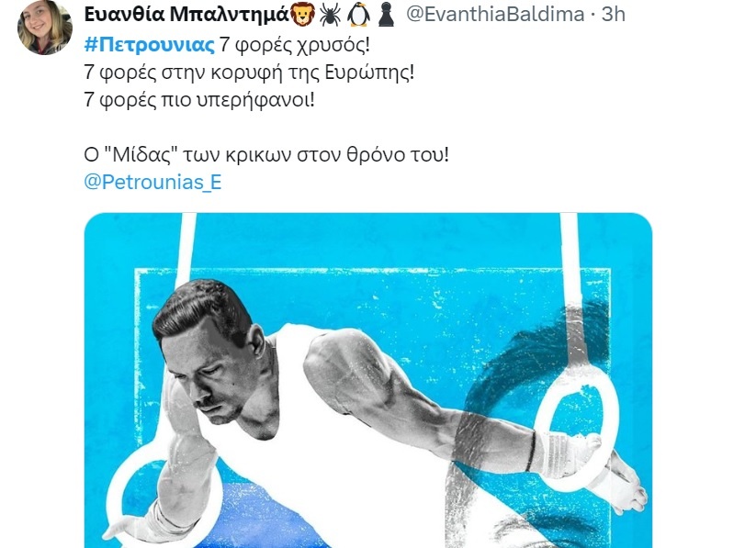Open the tweet via 3h timestamp

614,15
